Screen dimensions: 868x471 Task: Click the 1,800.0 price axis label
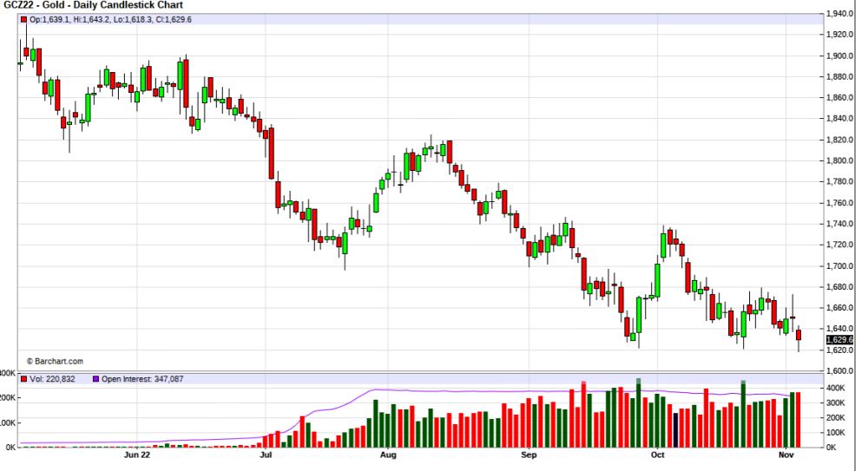(839, 161)
